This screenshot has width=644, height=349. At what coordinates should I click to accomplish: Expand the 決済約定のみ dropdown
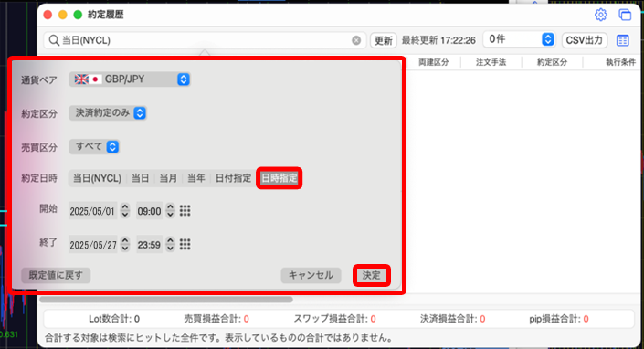(x=108, y=113)
